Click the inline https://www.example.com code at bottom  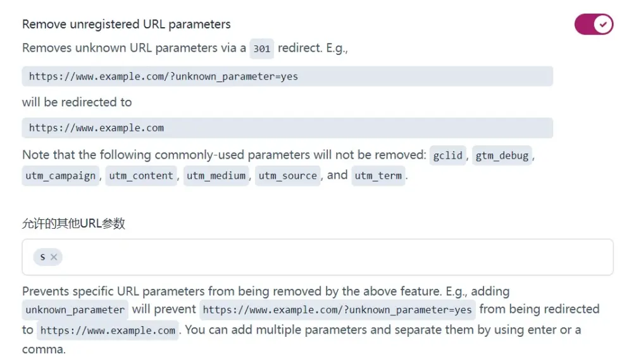[108, 330]
